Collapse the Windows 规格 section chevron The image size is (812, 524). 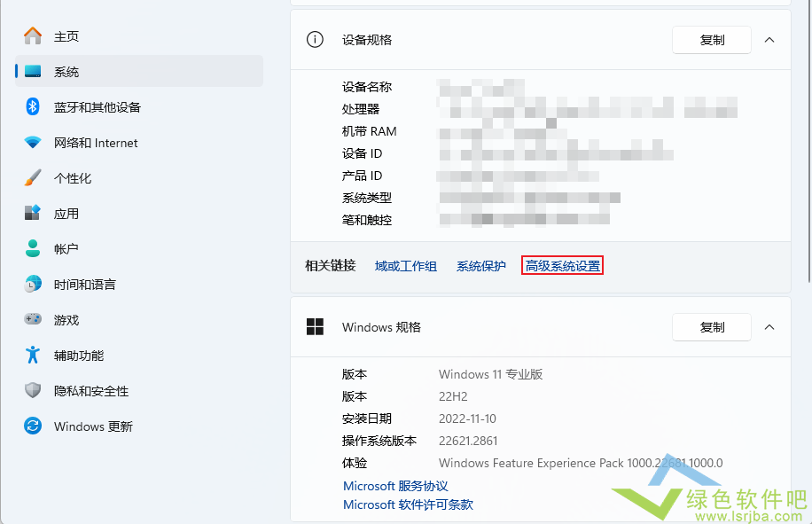tap(769, 327)
